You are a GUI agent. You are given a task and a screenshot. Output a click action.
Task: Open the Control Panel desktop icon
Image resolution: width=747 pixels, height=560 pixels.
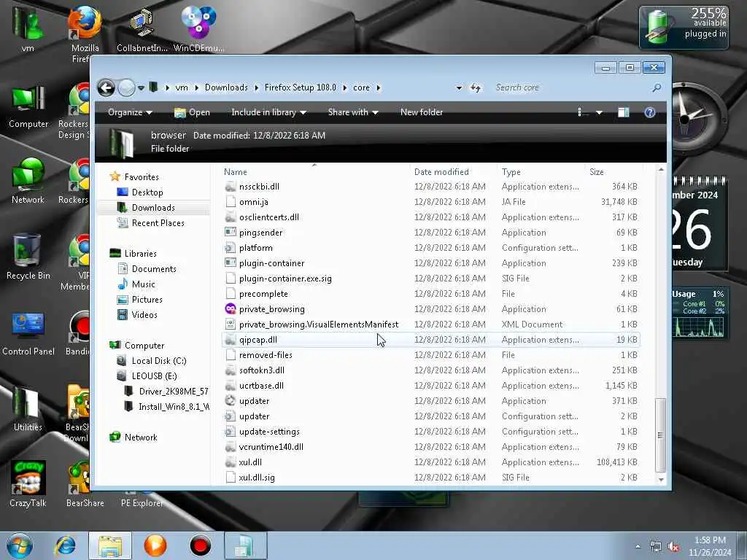click(28, 333)
